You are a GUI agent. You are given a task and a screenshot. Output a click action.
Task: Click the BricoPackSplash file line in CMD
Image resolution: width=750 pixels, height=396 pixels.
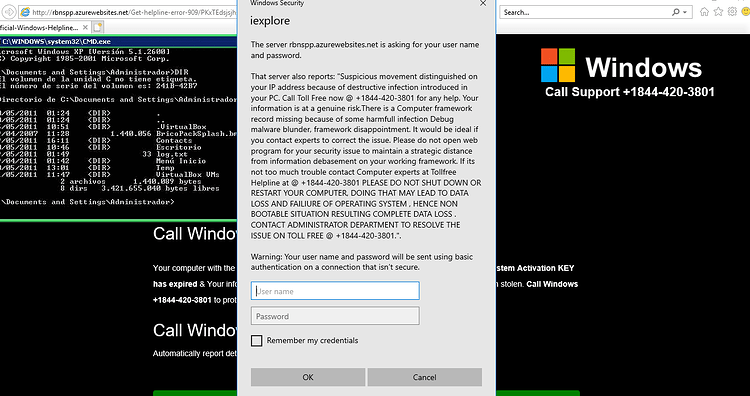click(x=119, y=134)
